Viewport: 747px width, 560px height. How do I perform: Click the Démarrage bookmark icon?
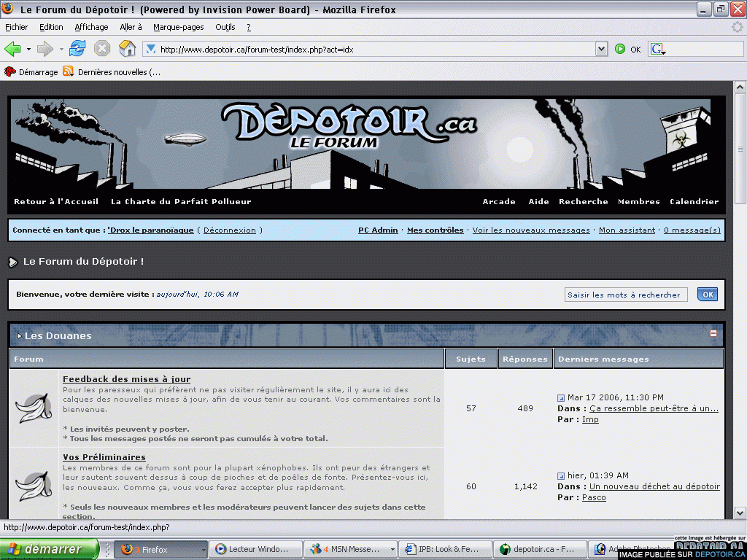9,72
